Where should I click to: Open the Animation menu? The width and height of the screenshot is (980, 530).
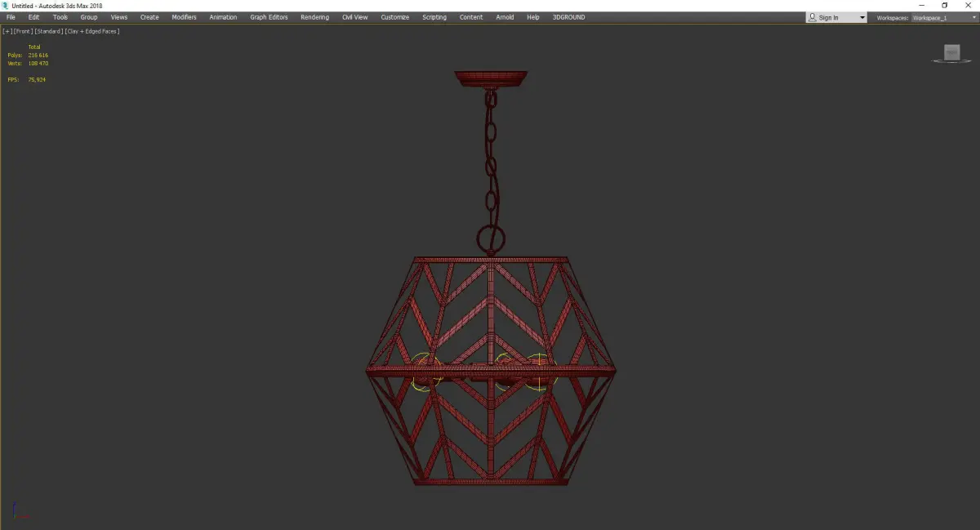[x=223, y=17]
